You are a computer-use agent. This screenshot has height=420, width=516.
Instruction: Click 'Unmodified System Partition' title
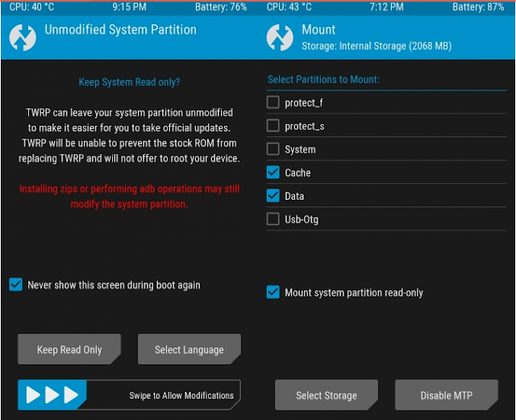pos(120,30)
